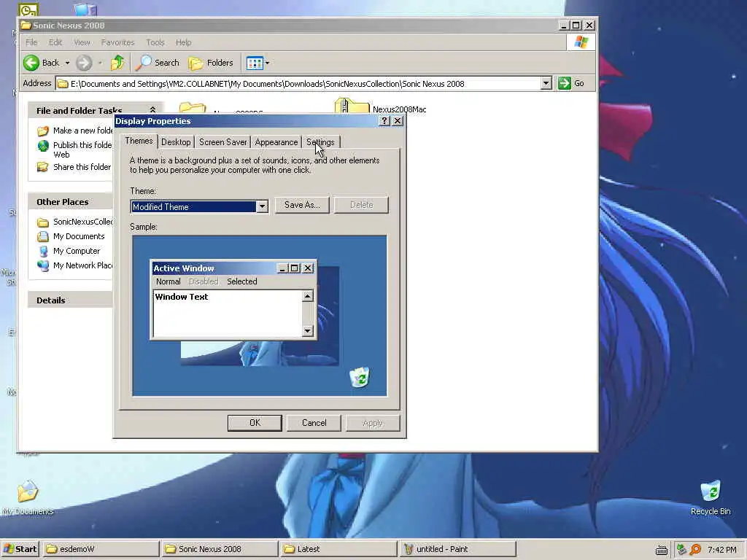Expand the Address bar dropdown arrow
The height and width of the screenshot is (560, 747).
(x=546, y=83)
